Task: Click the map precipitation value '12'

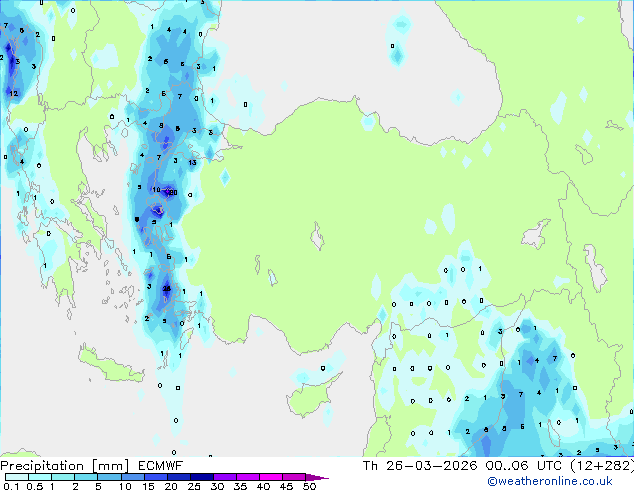Action: (14, 94)
